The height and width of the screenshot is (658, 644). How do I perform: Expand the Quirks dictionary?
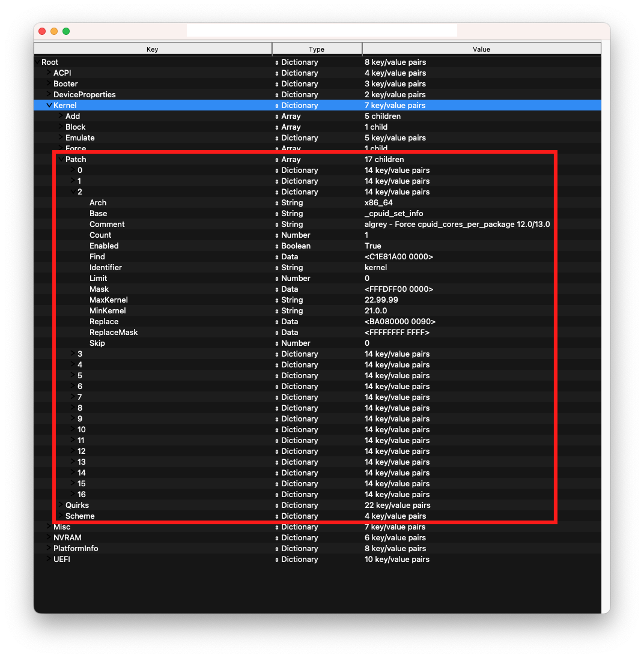[61, 505]
